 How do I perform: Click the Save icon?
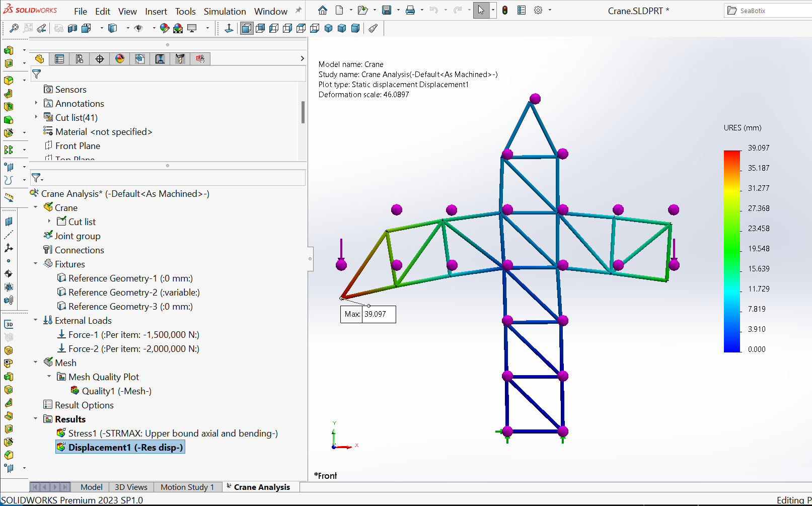387,10
